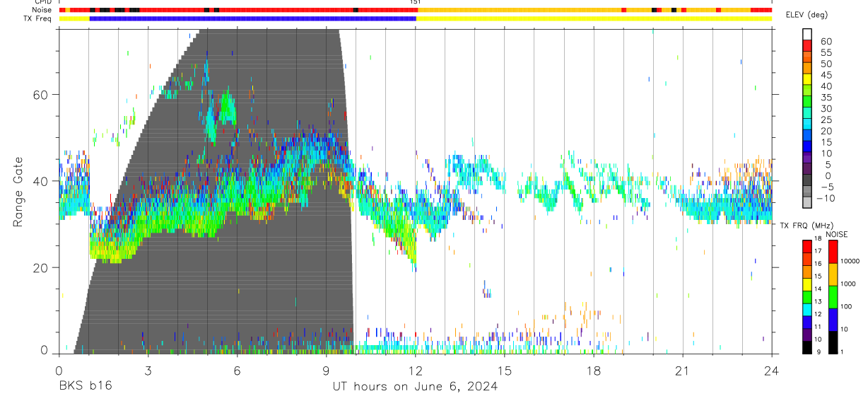The width and height of the screenshot is (868, 401).
Task: Click the Range Gate axis title
Action: click(18, 192)
